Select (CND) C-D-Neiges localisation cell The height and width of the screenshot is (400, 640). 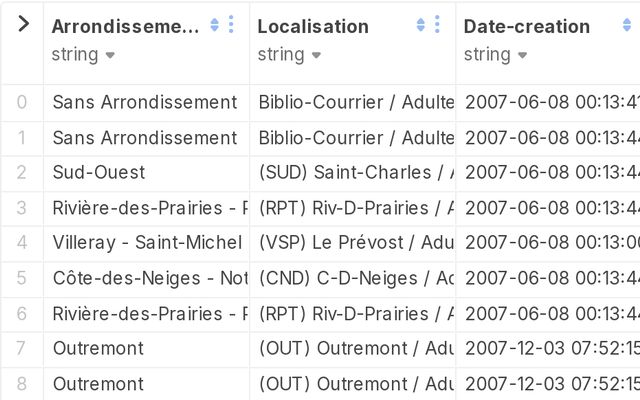pyautogui.click(x=353, y=279)
